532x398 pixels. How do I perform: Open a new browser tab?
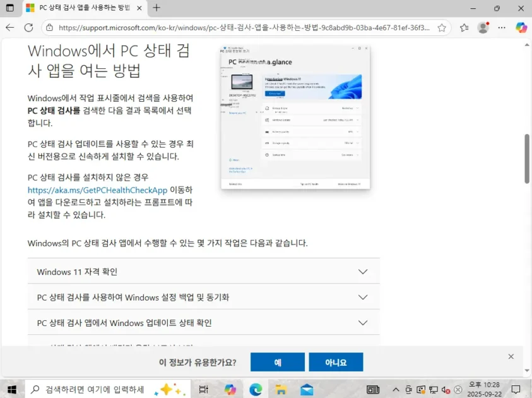pyautogui.click(x=157, y=8)
